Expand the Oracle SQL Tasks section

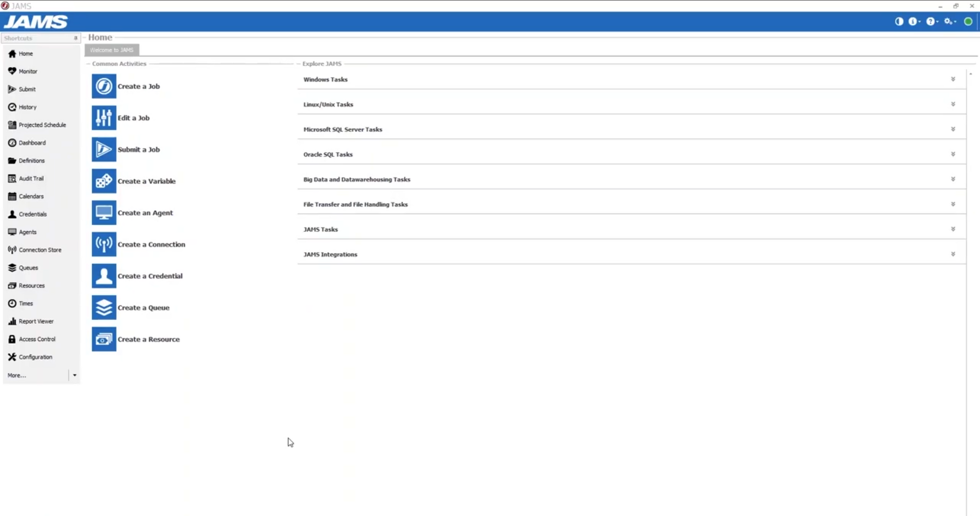tap(953, 154)
